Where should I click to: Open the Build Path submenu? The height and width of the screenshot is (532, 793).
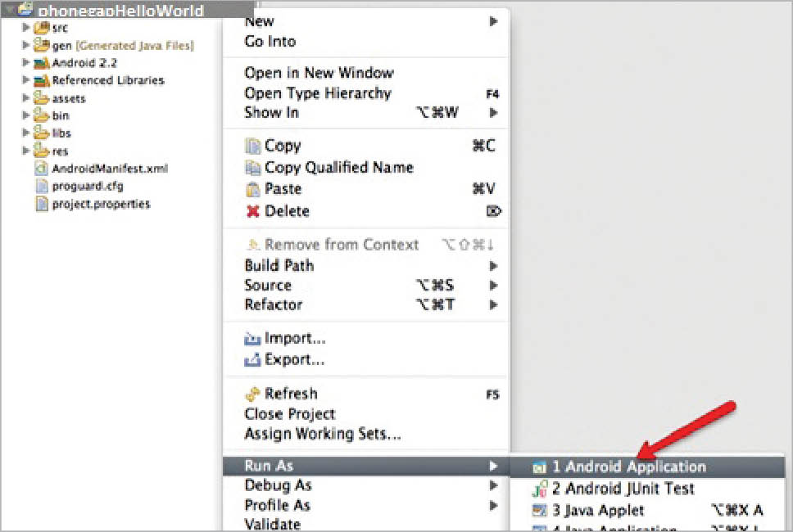[279, 265]
